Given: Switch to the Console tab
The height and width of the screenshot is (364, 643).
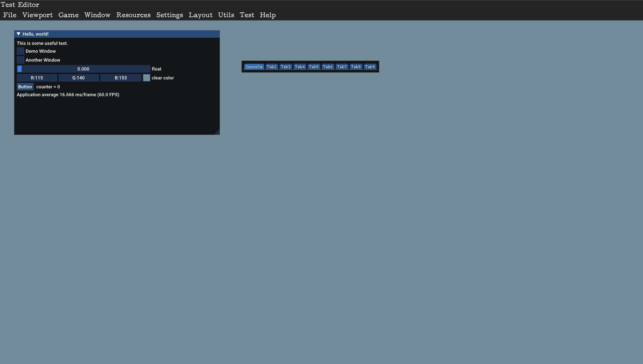Looking at the screenshot, I should (254, 66).
